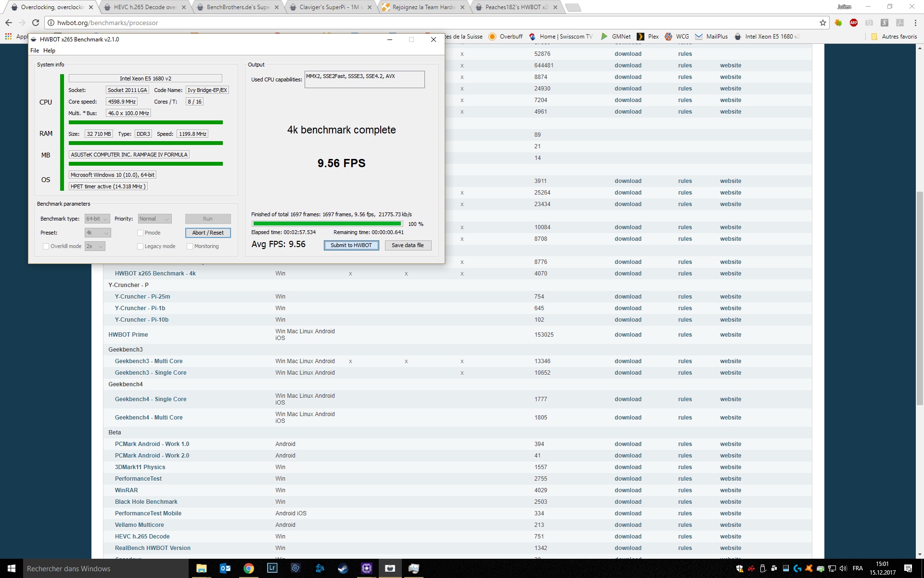The width and height of the screenshot is (924, 578).
Task: Go back in the browser
Action: pyautogui.click(x=9, y=23)
